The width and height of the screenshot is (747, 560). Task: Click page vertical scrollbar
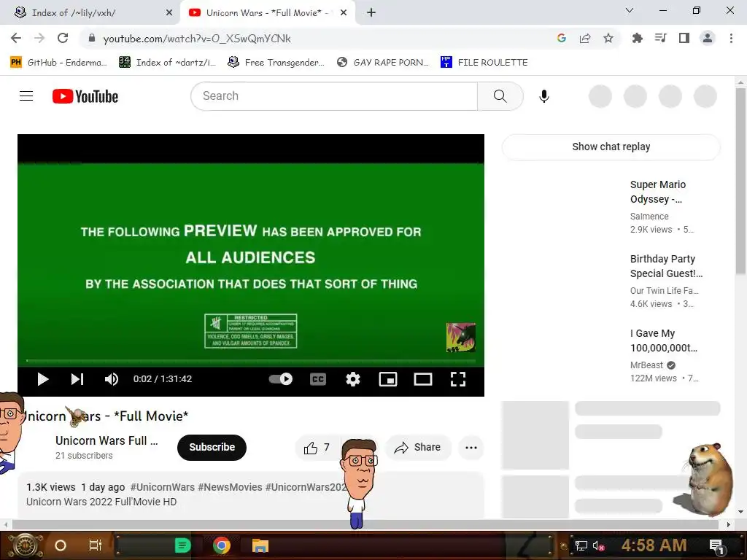click(740, 181)
